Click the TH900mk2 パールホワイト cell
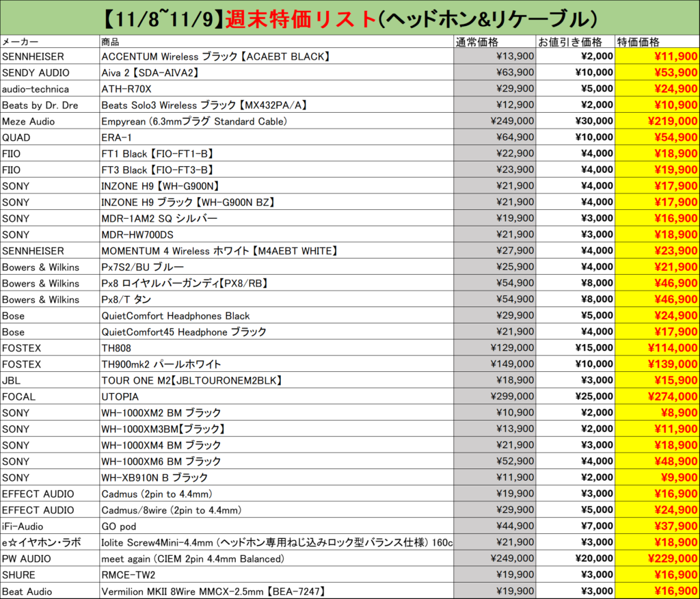The width and height of the screenshot is (700, 599). coord(161,364)
